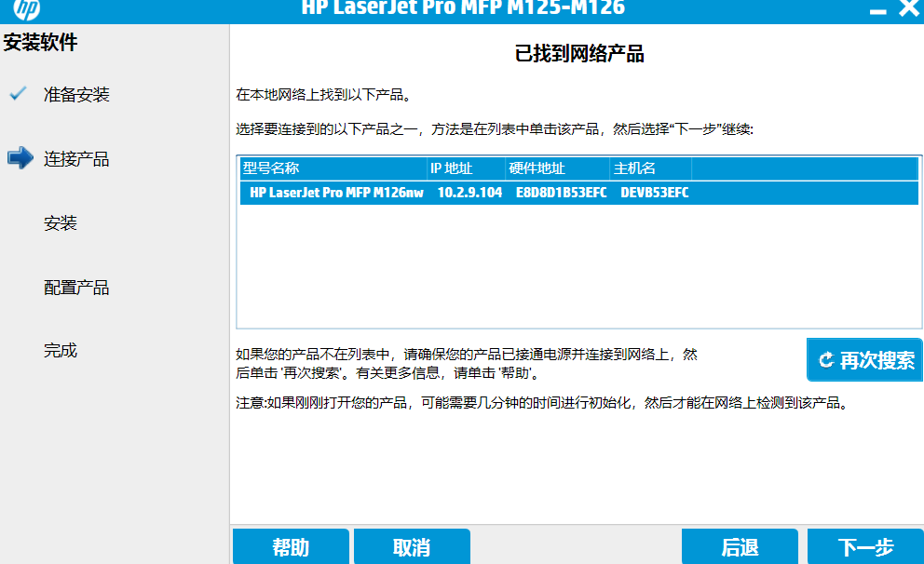The width and height of the screenshot is (924, 564).
Task: Click the refresh icon in 再次搜索 button
Action: (826, 359)
